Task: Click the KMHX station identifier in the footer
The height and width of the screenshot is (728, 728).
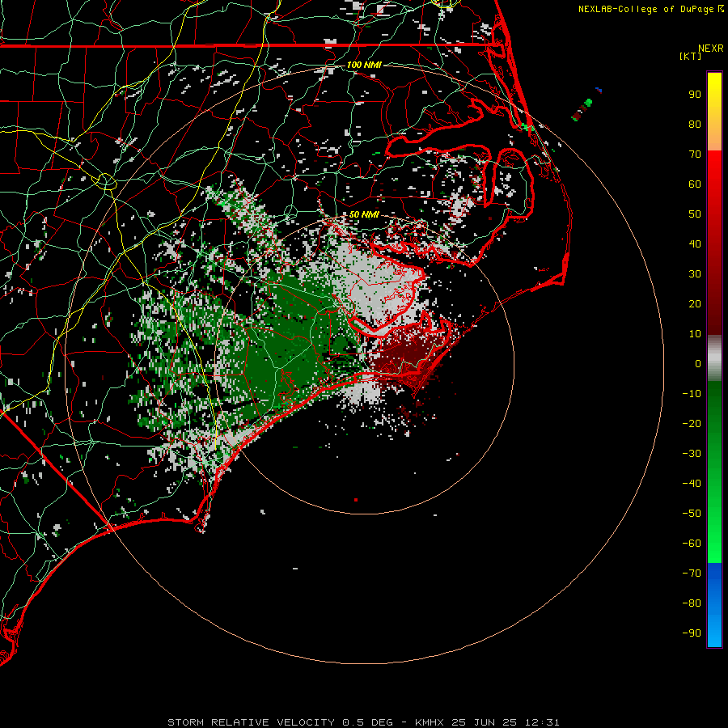Action: [x=430, y=722]
